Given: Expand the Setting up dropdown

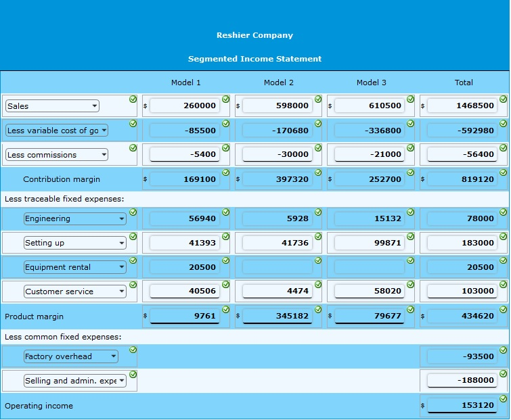Looking at the screenshot, I should pos(75,243).
